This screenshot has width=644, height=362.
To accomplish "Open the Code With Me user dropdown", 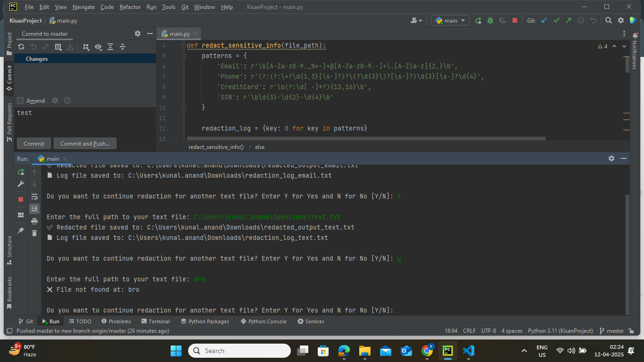I will pos(416,21).
